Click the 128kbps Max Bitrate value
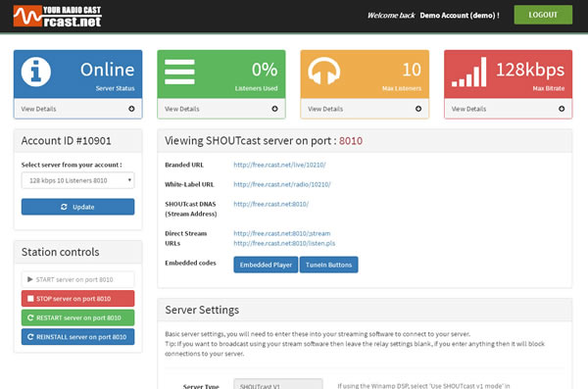Image resolution: width=588 pixels, height=389 pixels. [530, 70]
